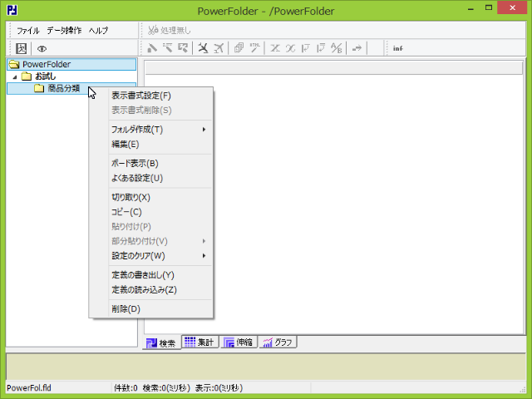Click the first crossed-lines toolbar icon

tap(275, 48)
